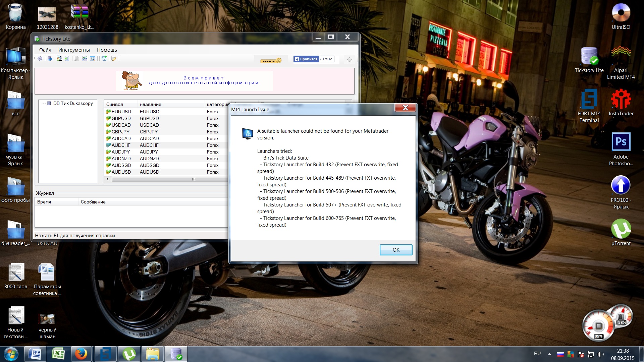Screen dimensions: 644x362
Task: Click the Сообщение journal column header
Action: (x=153, y=202)
